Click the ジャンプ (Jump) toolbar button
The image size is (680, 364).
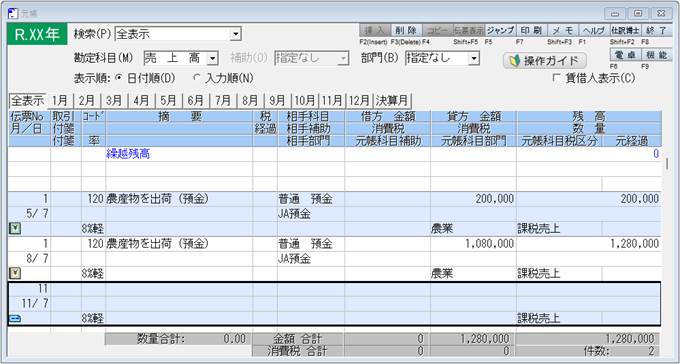(500, 30)
